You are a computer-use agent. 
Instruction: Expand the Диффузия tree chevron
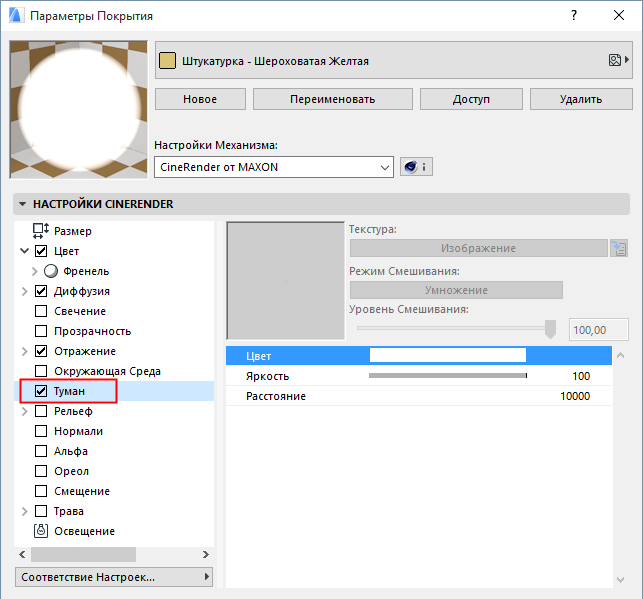25,291
